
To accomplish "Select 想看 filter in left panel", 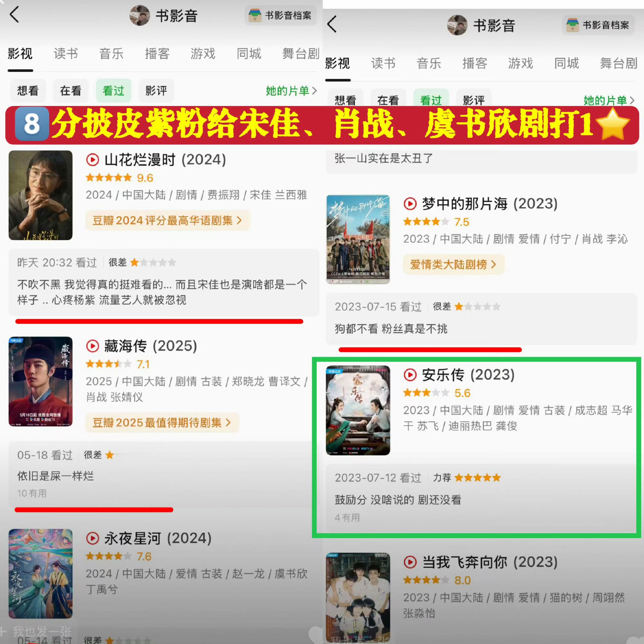I will click(x=28, y=91).
